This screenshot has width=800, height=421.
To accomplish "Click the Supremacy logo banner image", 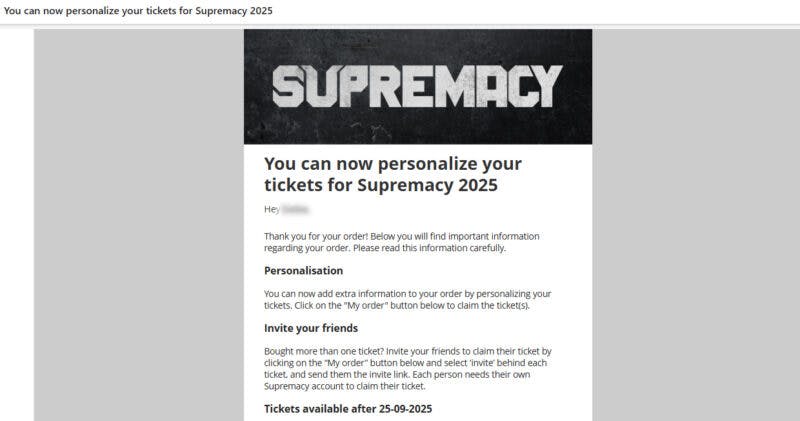I will [x=418, y=86].
